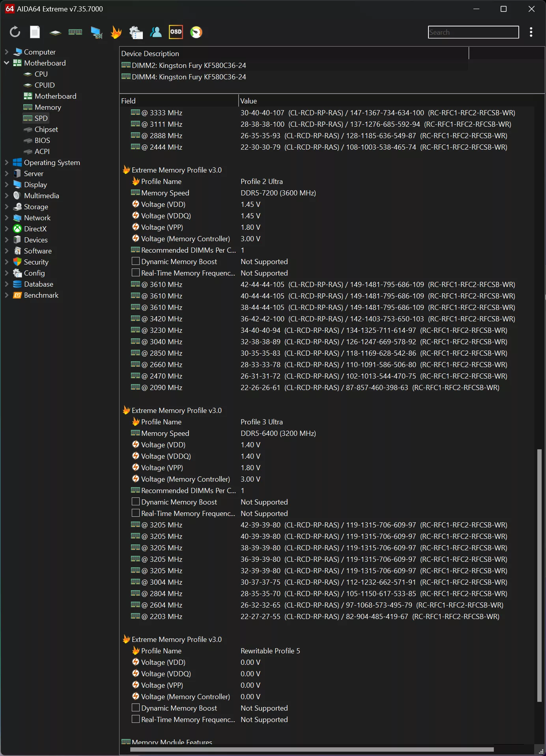Expand the DirectX tree node
The height and width of the screenshot is (756, 546).
pyautogui.click(x=7, y=229)
